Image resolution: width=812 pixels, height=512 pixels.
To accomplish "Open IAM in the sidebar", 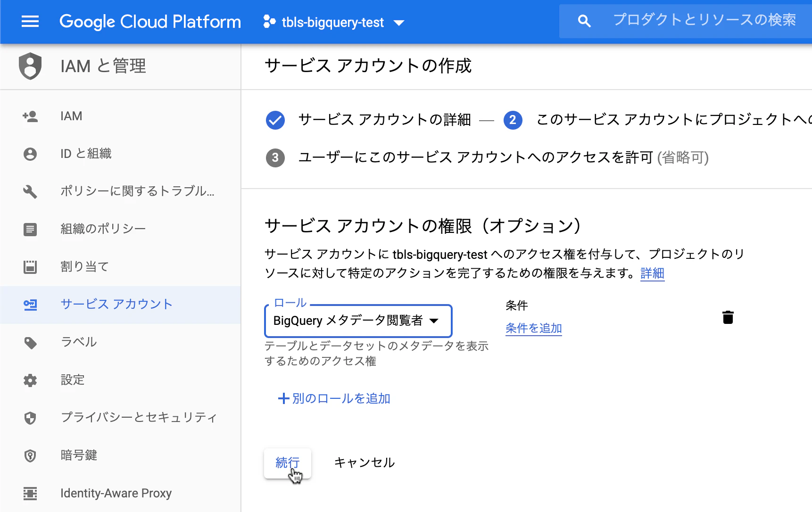I will (120, 116).
